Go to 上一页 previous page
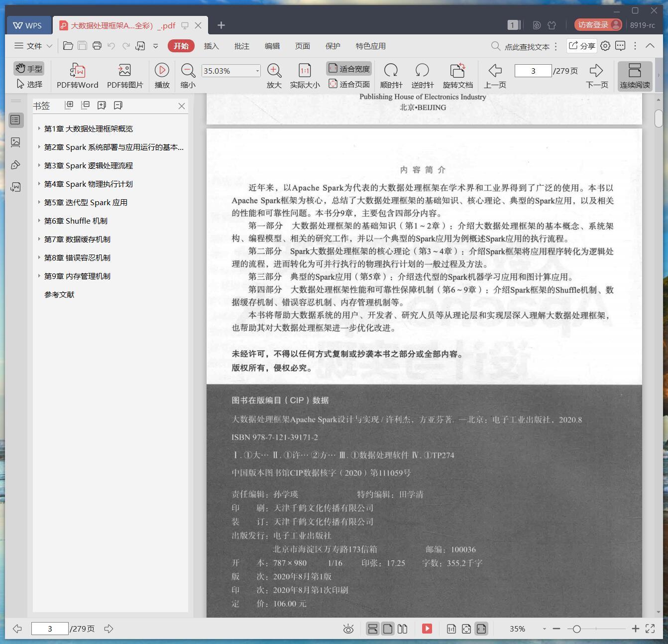 (495, 76)
